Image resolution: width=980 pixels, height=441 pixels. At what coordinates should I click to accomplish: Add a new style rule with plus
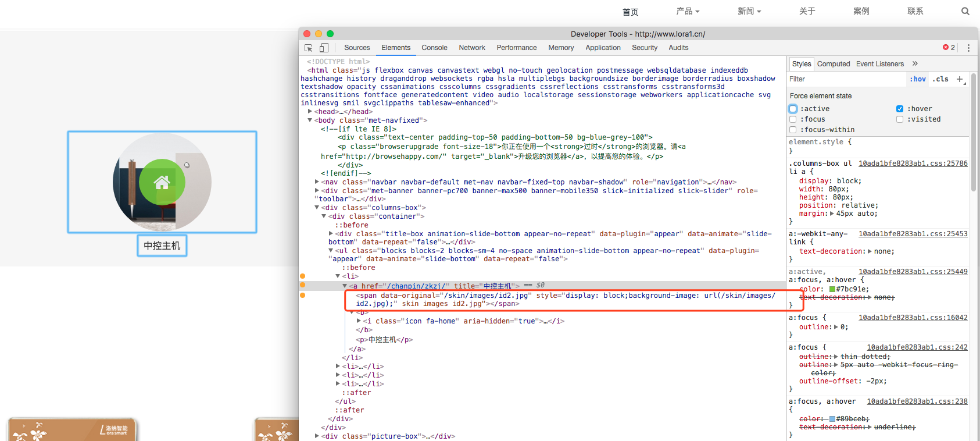click(x=960, y=79)
